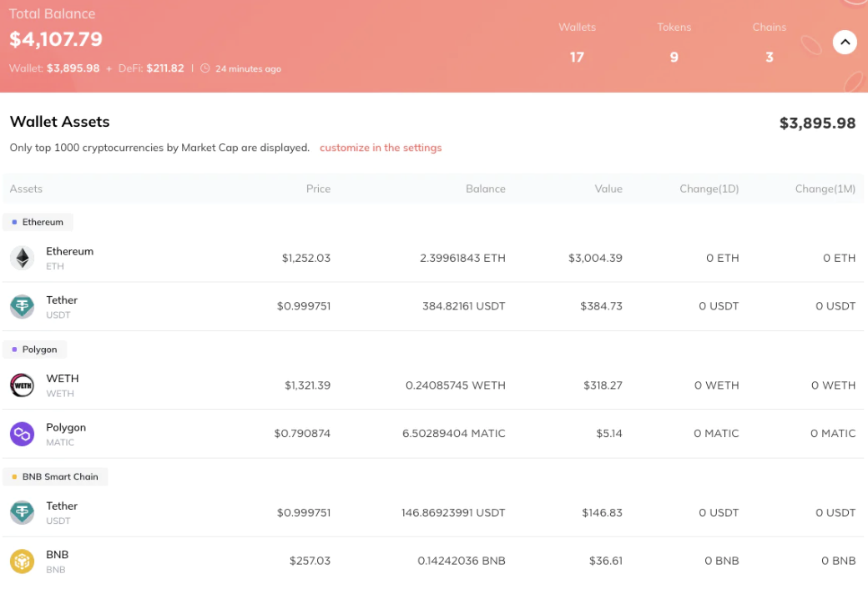Open the customize in the settings link
This screenshot has width=868, height=594.
coord(381,148)
